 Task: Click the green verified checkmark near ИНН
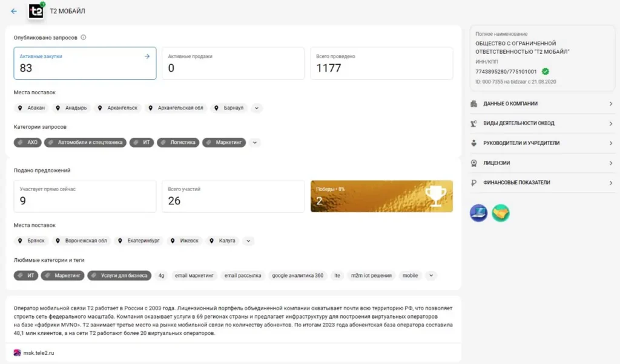click(546, 71)
